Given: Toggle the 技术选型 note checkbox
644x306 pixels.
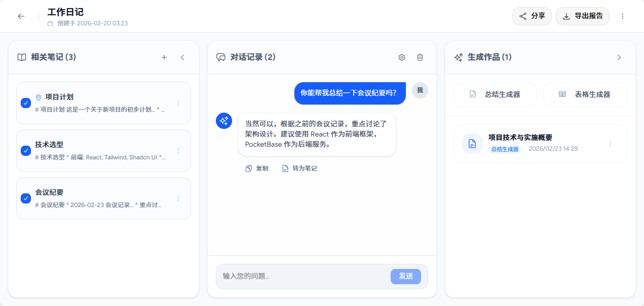Looking at the screenshot, I should pyautogui.click(x=26, y=150).
